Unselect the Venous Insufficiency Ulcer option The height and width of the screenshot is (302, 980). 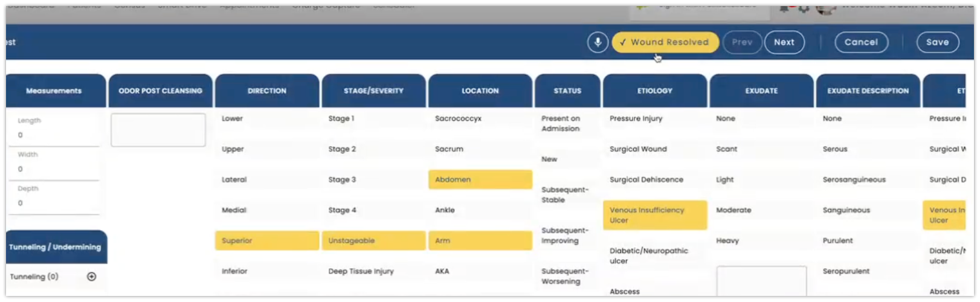[x=655, y=215]
